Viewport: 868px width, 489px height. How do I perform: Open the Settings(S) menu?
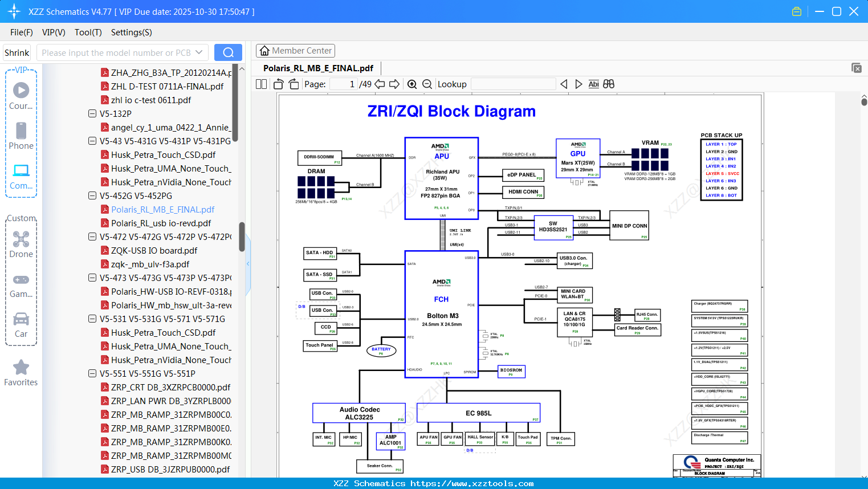[x=132, y=32]
